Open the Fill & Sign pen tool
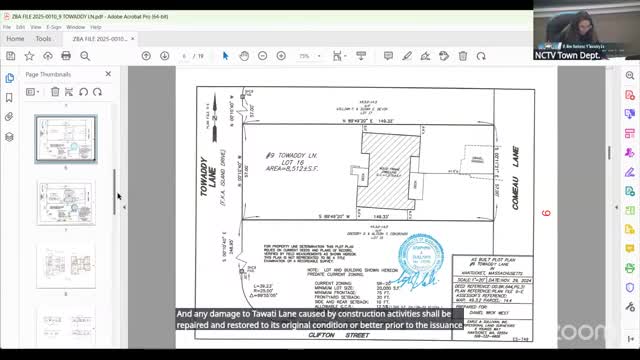Image resolution: width=640 pixels, height=360 pixels. [x=630, y=172]
